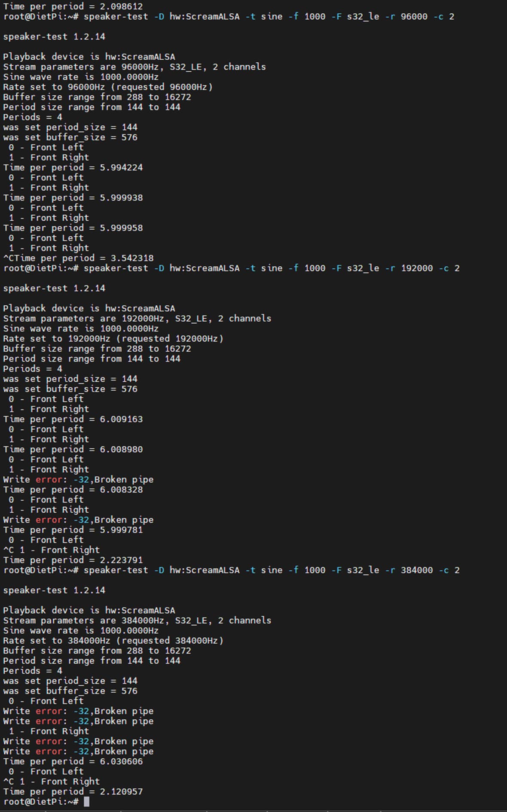
Task: Click the 'Time per period = 2.098612' line
Action: 73,6
